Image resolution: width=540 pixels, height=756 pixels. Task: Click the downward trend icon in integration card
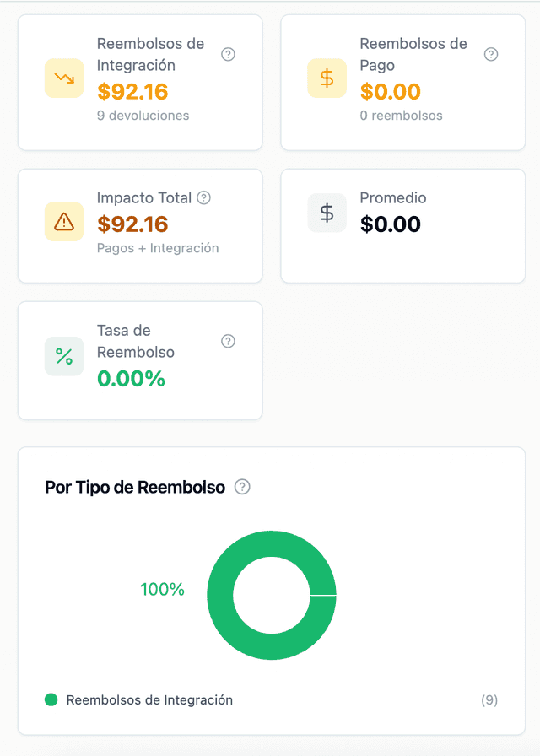(64, 78)
